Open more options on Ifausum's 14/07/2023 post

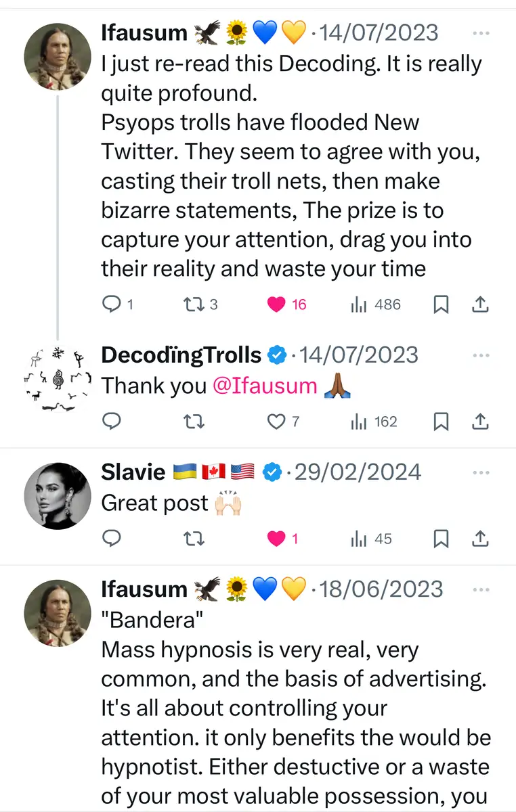pos(480,32)
